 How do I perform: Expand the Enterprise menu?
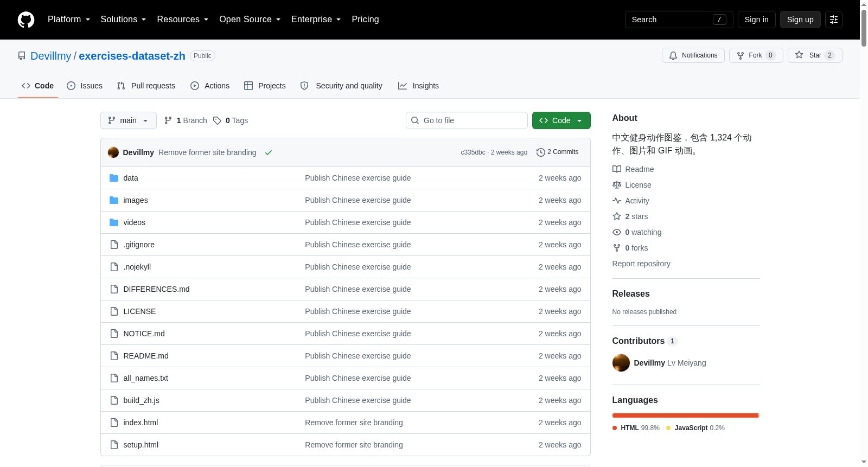click(316, 20)
